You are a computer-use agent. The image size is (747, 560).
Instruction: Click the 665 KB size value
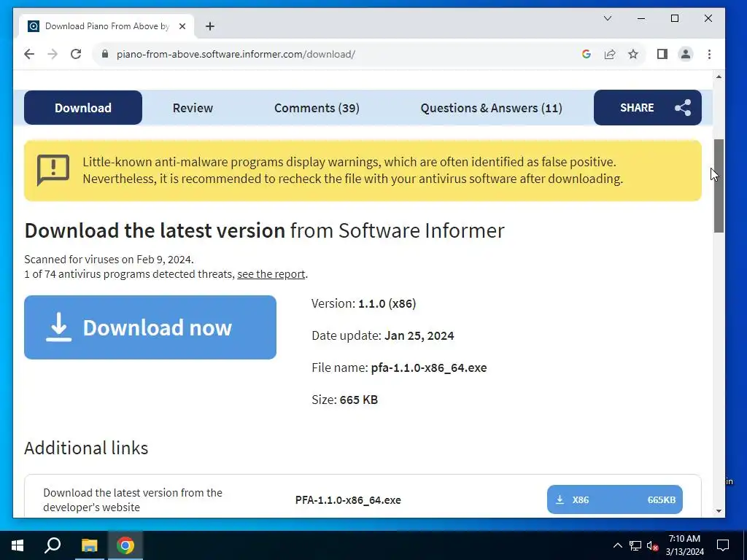click(x=359, y=400)
